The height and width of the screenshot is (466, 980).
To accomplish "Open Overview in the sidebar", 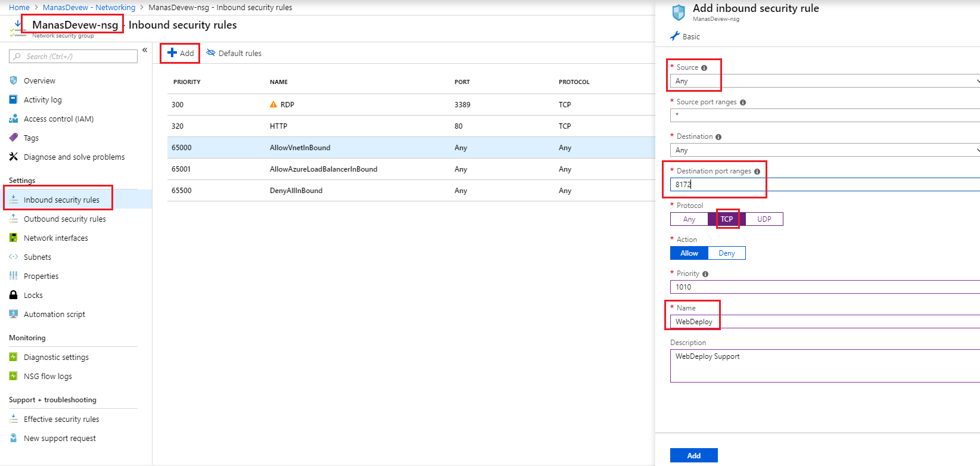I will click(39, 80).
